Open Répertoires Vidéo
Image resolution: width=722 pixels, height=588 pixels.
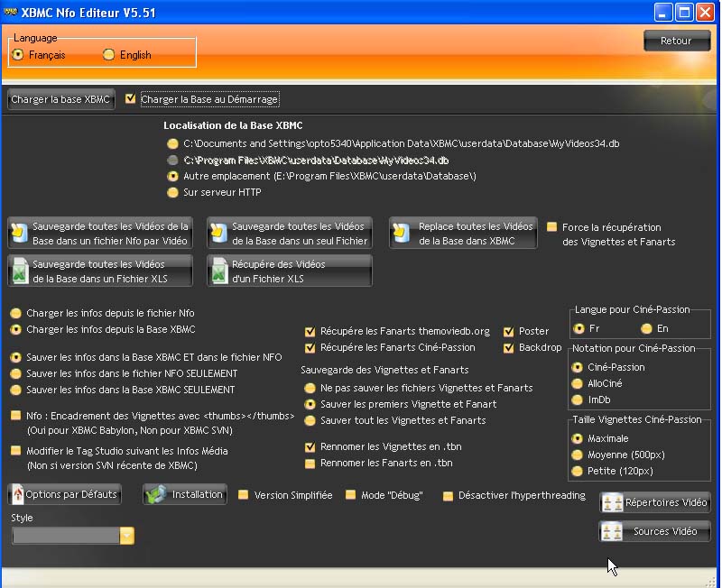pos(655,502)
